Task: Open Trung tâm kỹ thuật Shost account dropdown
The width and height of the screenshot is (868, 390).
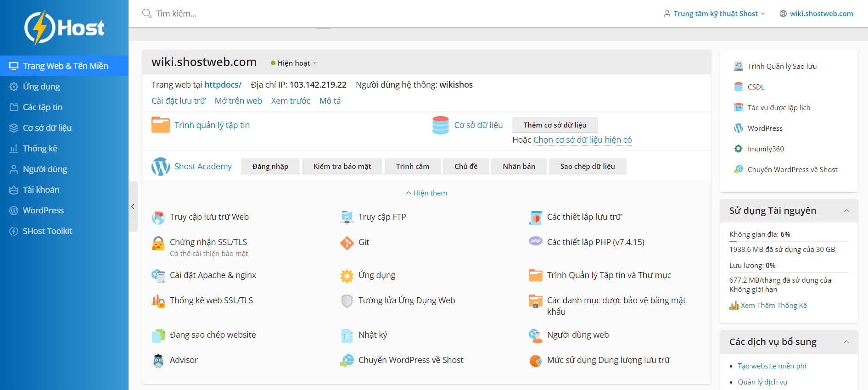Action: click(x=714, y=14)
